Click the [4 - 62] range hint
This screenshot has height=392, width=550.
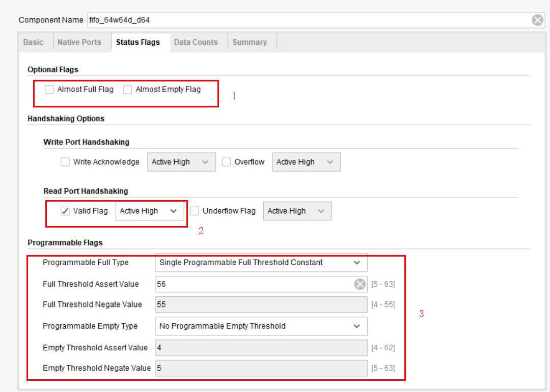point(383,348)
